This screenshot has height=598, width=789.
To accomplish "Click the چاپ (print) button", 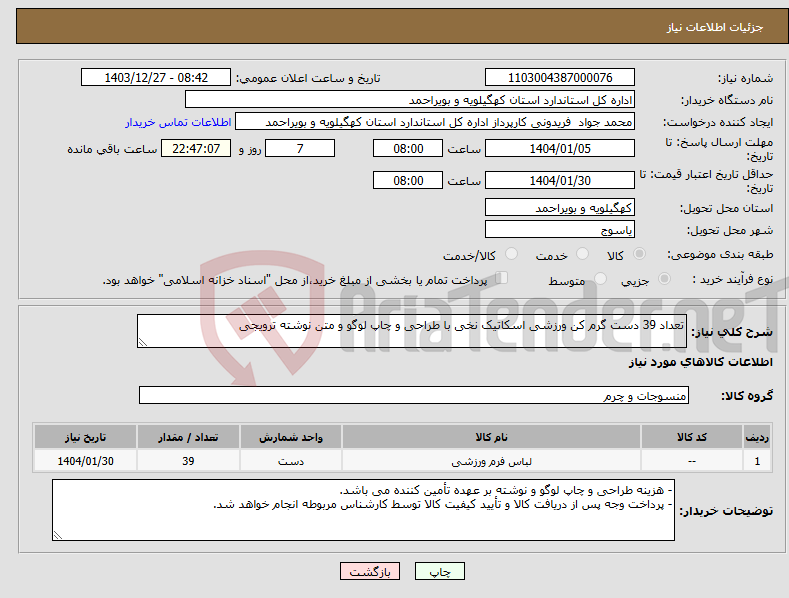I will (x=439, y=571).
